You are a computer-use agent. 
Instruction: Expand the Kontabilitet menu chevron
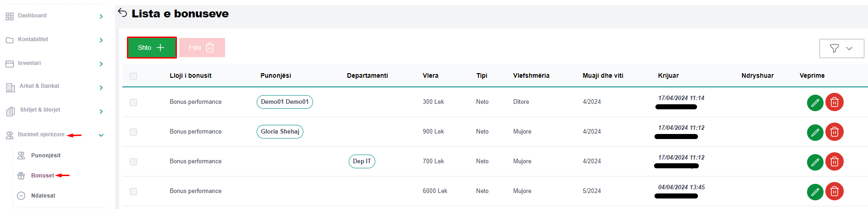pyautogui.click(x=101, y=40)
